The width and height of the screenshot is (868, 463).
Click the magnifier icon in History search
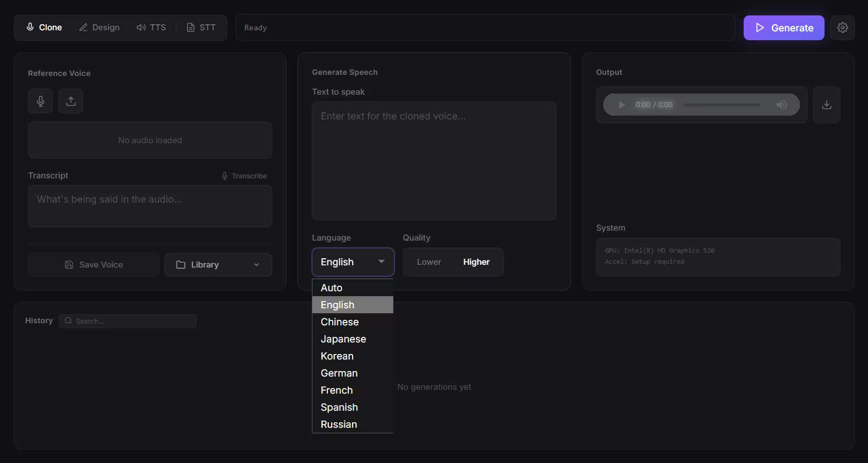tap(69, 321)
